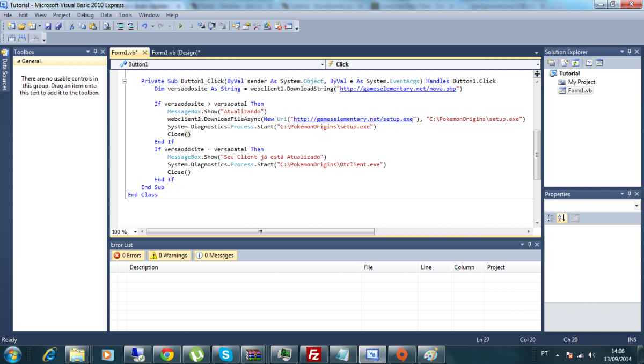Open the Toolbox window position dropdown

88,52
